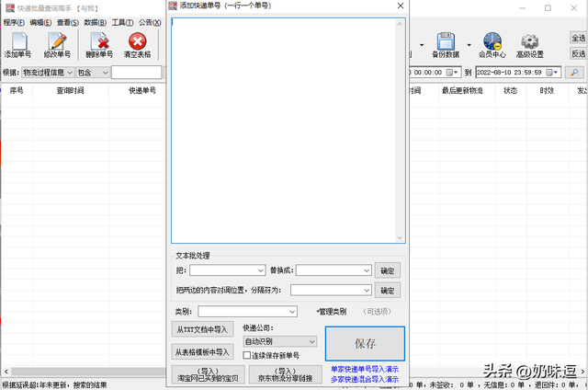
Task: Open the 工具(T) menu
Action: click(122, 22)
